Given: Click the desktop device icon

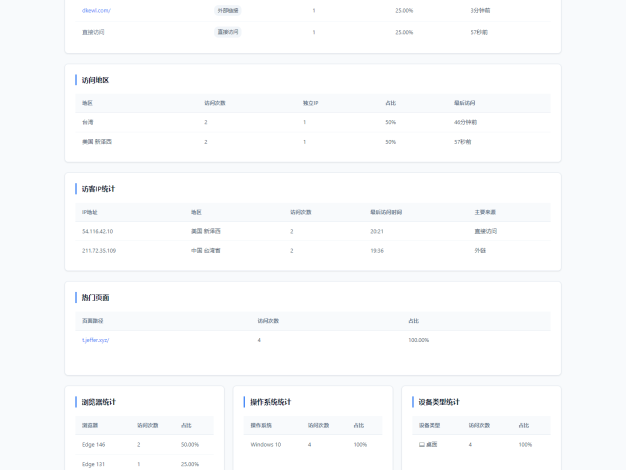Looking at the screenshot, I should pyautogui.click(x=422, y=444).
